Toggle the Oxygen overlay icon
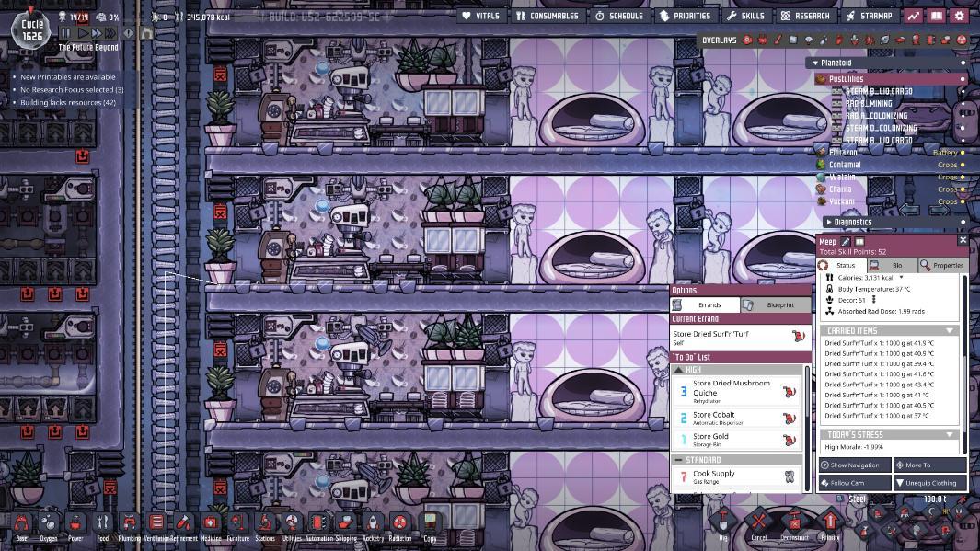This screenshot has width=980, height=551. [x=747, y=40]
